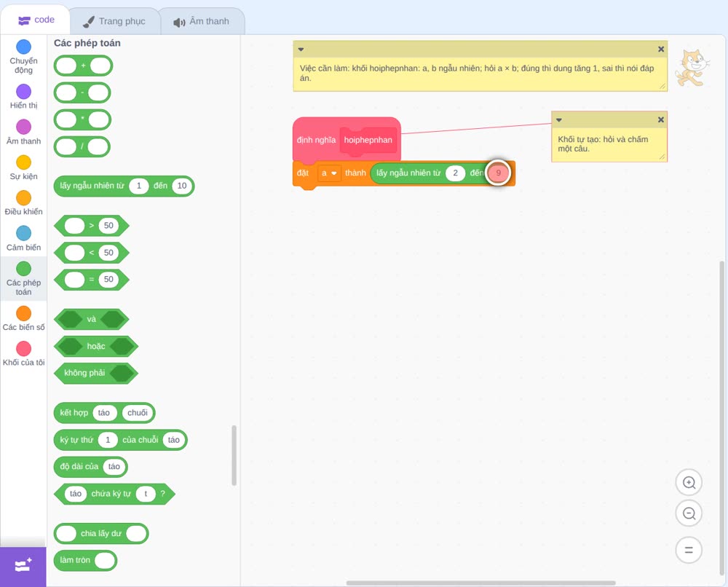Select the Hiển thị category circle
This screenshot has width=728, height=587.
tap(24, 92)
